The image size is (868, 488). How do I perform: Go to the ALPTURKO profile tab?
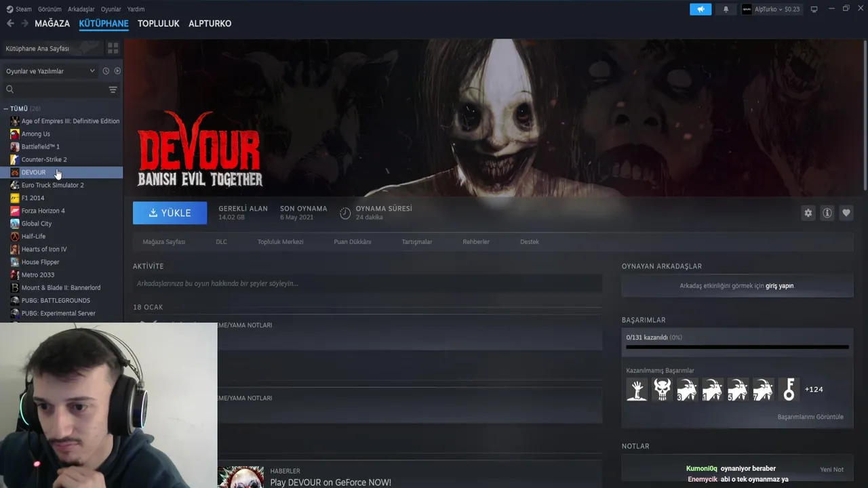tap(210, 23)
